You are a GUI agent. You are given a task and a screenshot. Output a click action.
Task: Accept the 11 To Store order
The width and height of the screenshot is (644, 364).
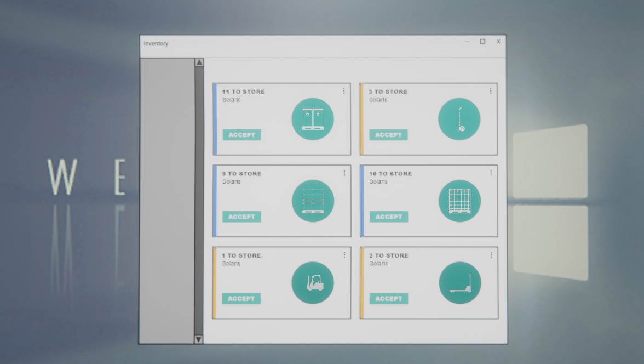pyautogui.click(x=242, y=135)
